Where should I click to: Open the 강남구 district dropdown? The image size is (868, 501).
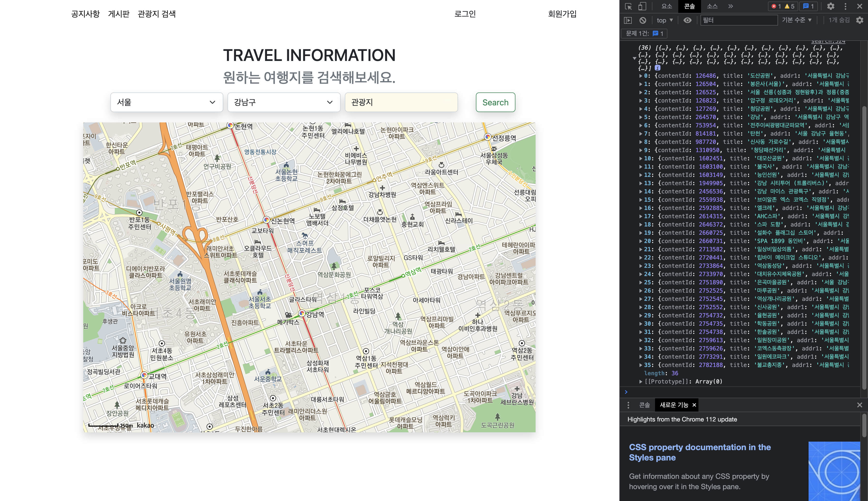pyautogui.click(x=284, y=102)
